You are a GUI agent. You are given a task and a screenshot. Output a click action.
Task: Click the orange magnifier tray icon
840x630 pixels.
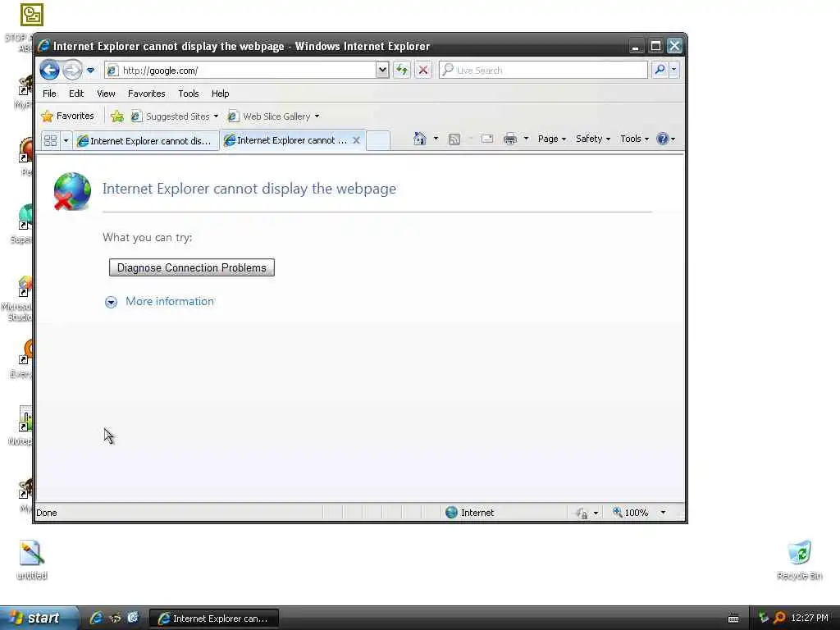pyautogui.click(x=779, y=618)
